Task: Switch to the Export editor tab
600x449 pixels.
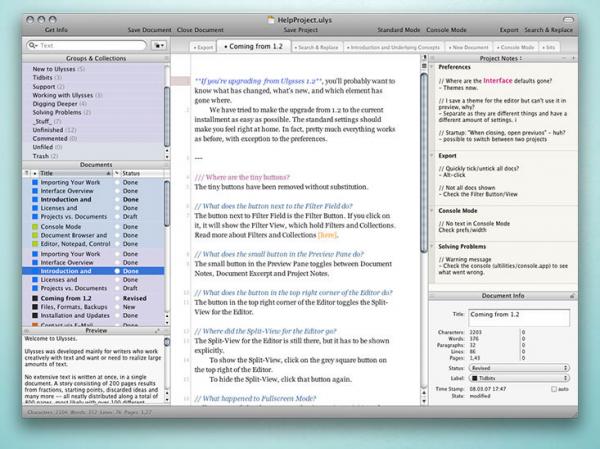Action: pos(203,47)
